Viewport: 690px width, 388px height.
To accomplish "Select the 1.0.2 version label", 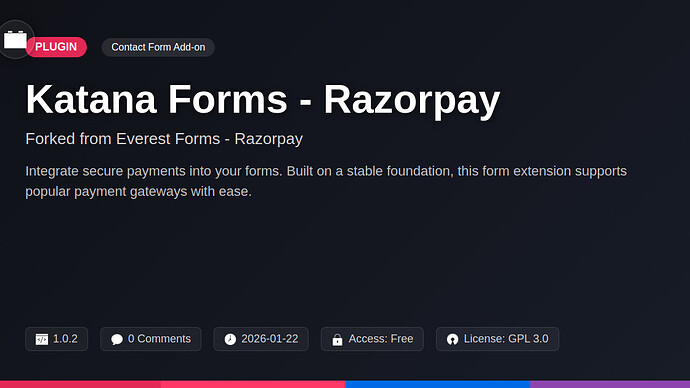I will (65, 339).
